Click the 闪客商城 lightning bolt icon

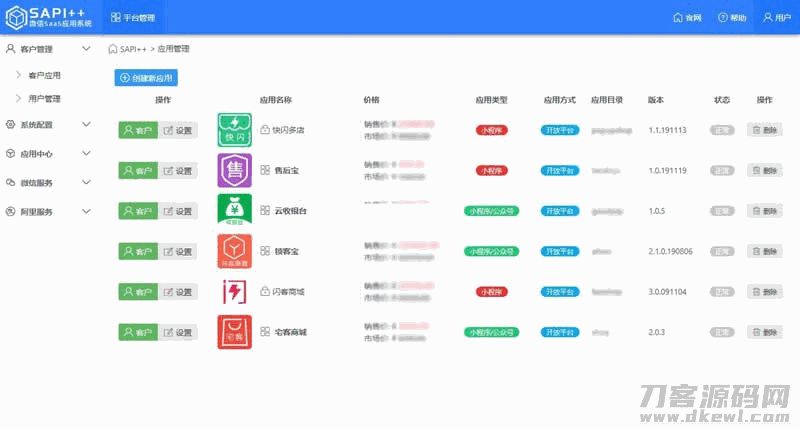(x=235, y=291)
